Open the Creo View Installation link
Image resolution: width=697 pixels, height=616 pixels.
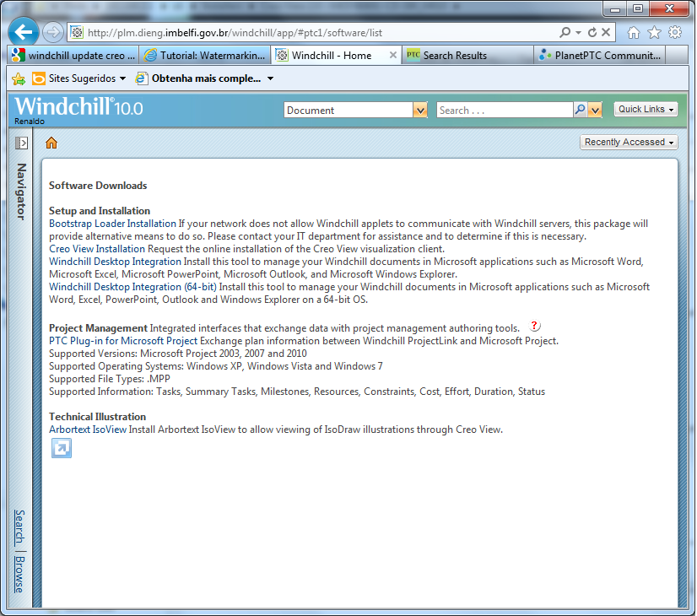pos(97,249)
